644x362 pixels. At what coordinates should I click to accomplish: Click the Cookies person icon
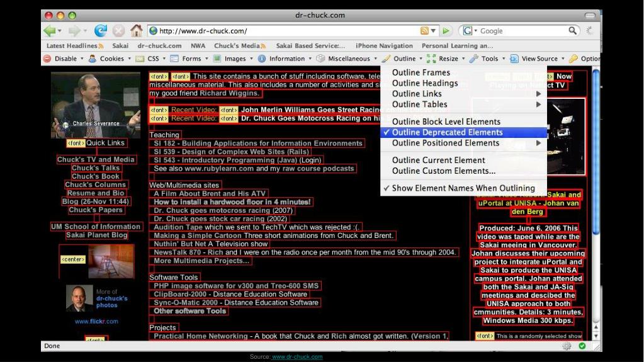(x=93, y=59)
